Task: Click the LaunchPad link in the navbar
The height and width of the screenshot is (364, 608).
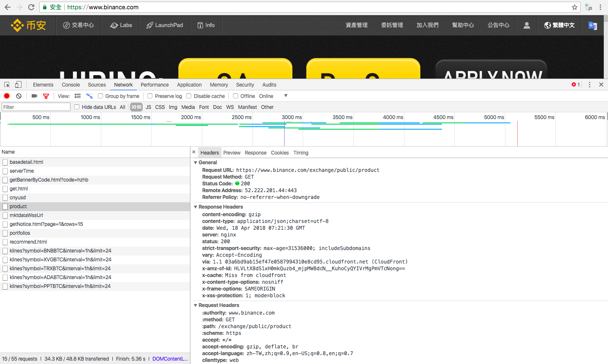Action: 165,25
